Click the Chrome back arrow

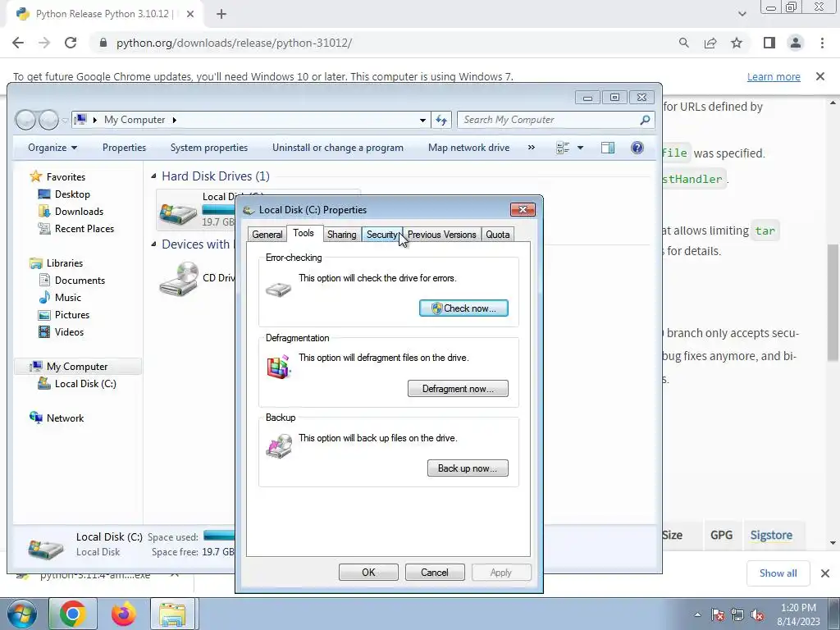click(x=18, y=43)
